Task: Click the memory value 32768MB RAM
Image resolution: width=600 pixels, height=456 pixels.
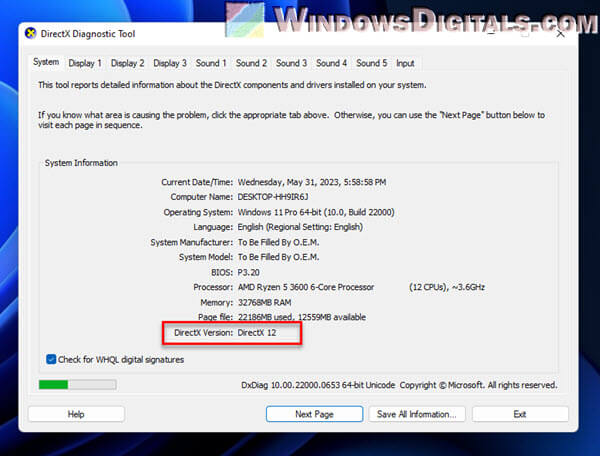Action: 264,302
